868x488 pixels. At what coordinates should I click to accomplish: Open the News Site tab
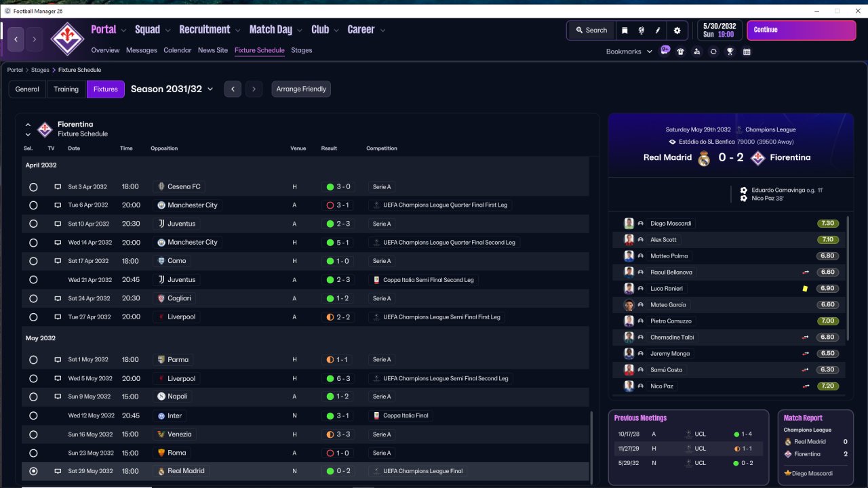(213, 50)
